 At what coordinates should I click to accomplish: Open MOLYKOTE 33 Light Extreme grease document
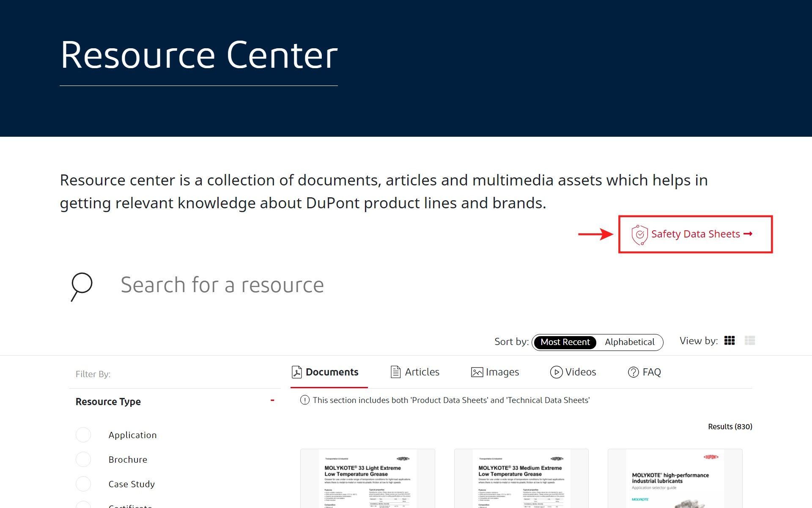(368, 478)
